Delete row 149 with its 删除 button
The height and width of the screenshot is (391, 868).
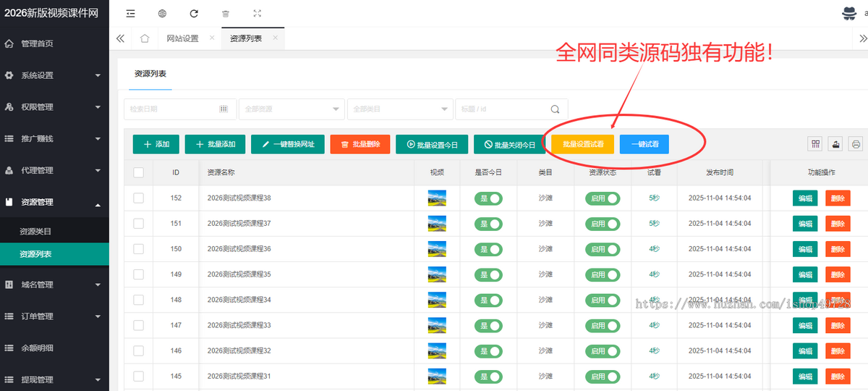pyautogui.click(x=838, y=274)
